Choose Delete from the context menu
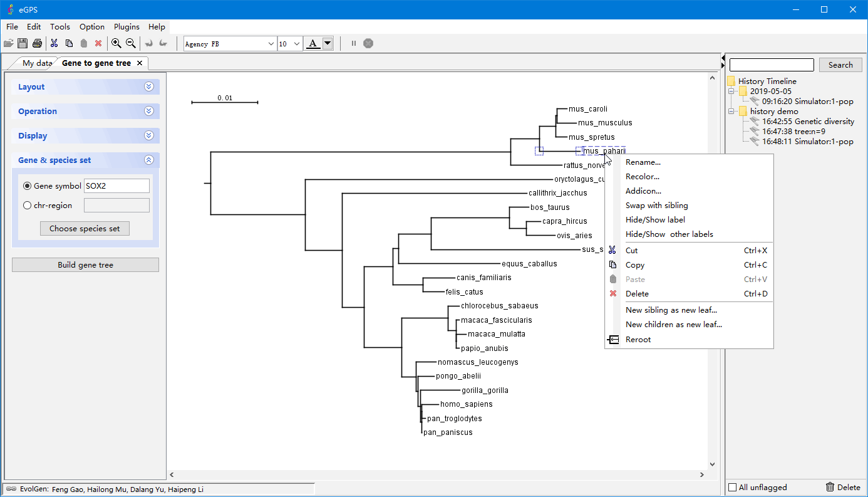The image size is (868, 497). click(x=689, y=294)
